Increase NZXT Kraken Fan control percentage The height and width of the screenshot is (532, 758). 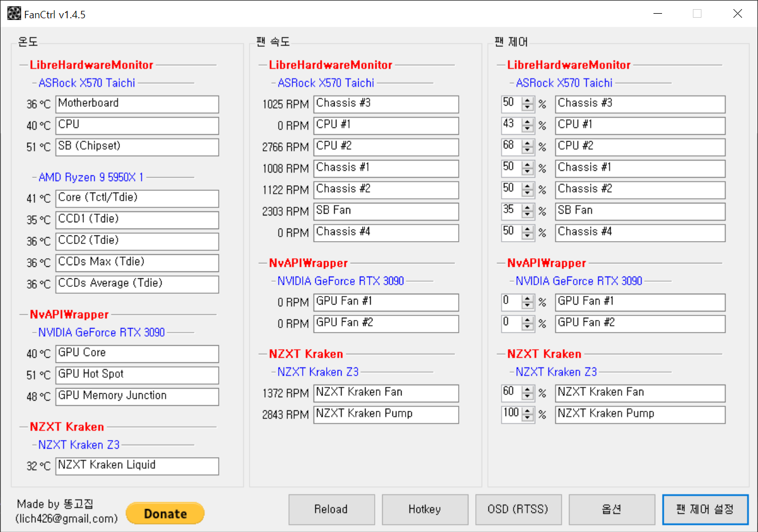coord(528,390)
